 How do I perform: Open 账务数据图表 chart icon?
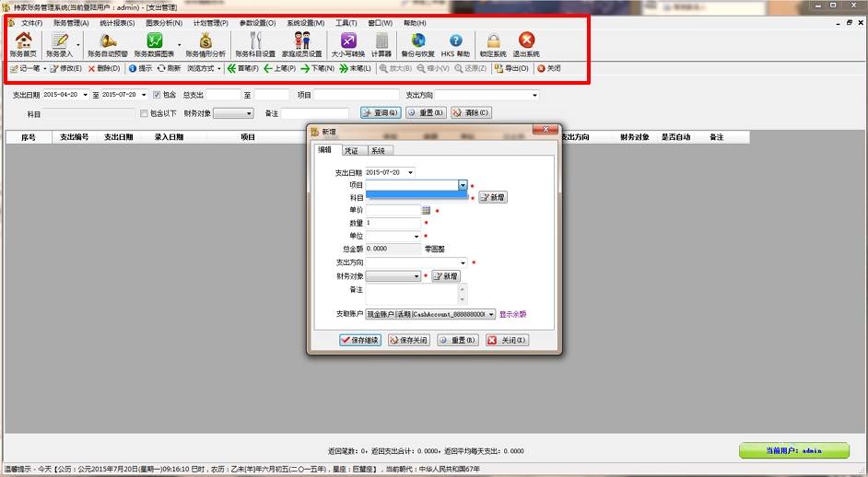(x=154, y=45)
